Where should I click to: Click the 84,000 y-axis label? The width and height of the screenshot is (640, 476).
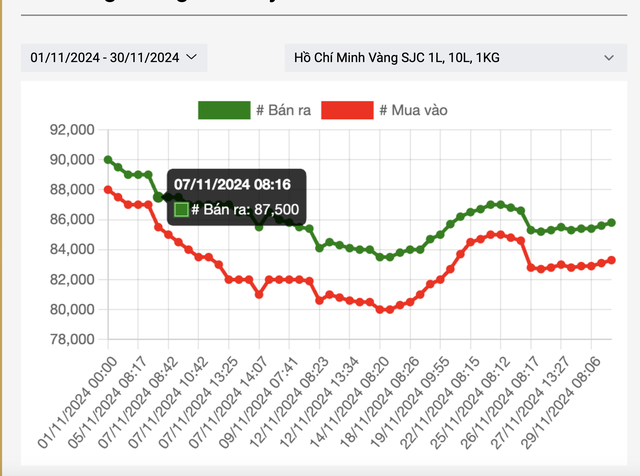pos(70,249)
